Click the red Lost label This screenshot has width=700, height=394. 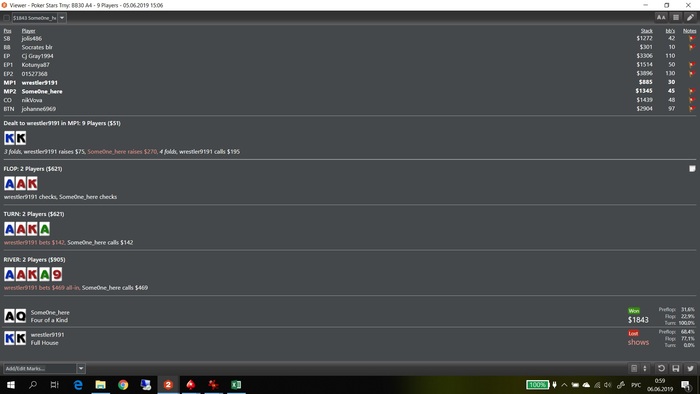point(633,333)
